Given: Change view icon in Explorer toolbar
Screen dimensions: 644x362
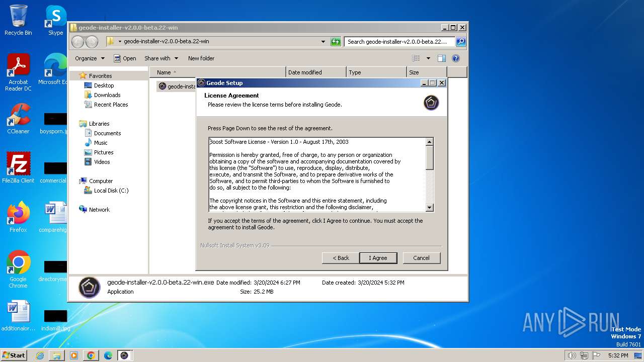Looking at the screenshot, I should (x=416, y=58).
